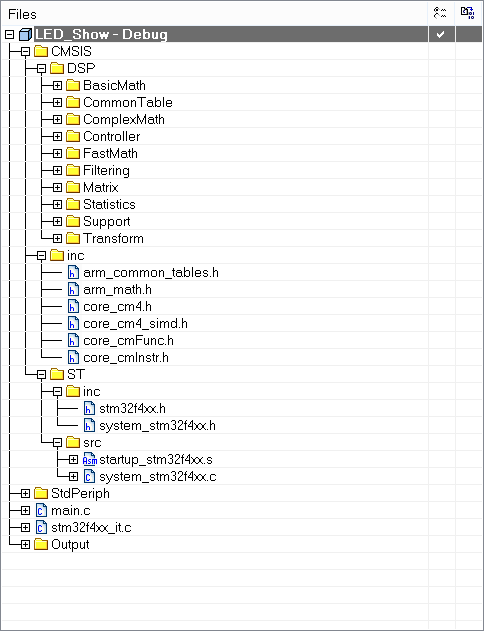Click the Controller folder icon
The width and height of the screenshot is (484, 631).
click(73, 136)
